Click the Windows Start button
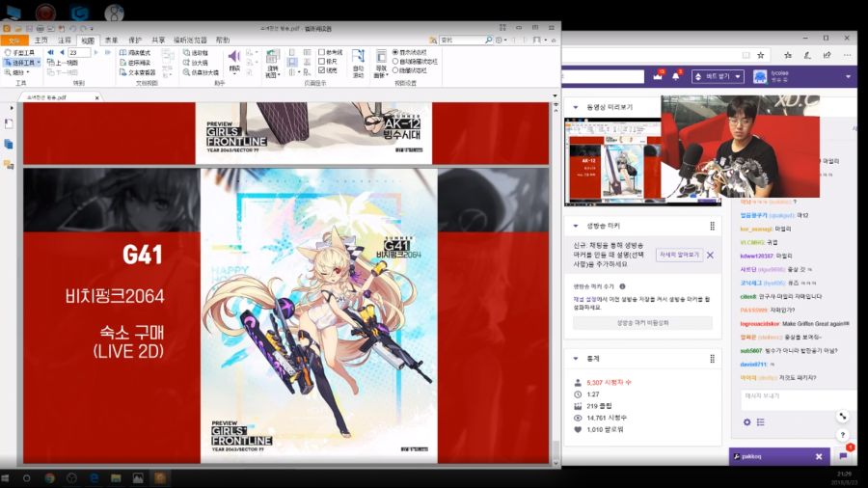Screen dimensions: 868x488 6,478
